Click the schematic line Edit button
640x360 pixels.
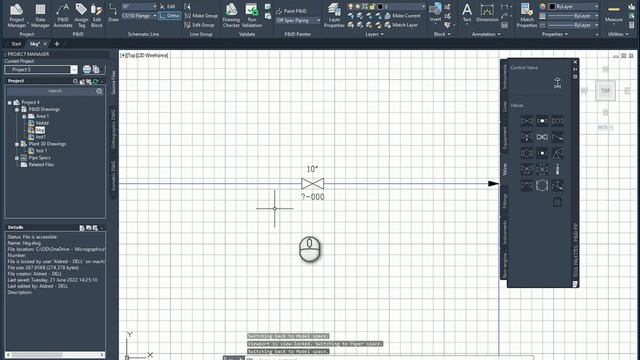coord(167,6)
